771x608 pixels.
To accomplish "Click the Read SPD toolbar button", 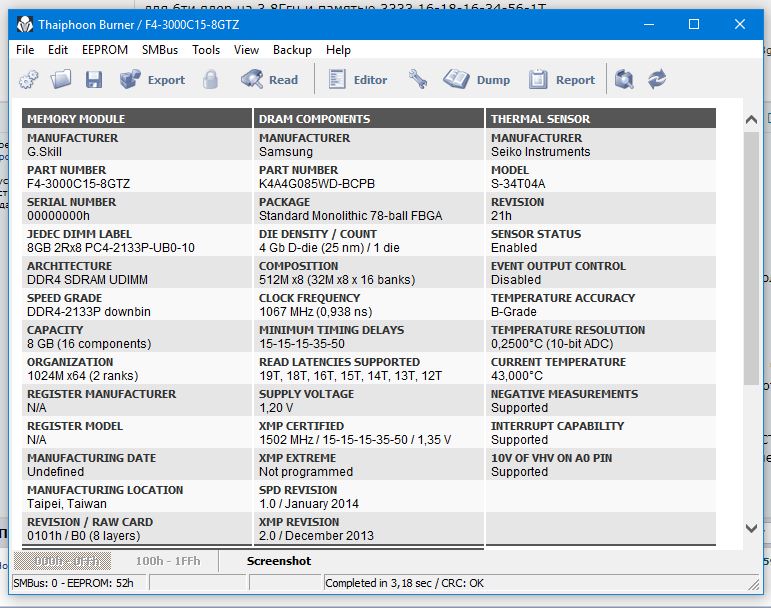I will coord(269,80).
